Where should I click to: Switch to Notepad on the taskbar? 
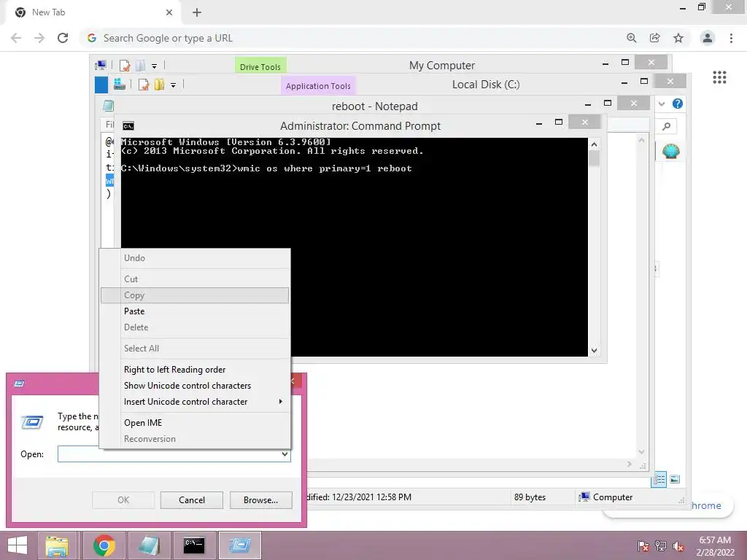coord(149,545)
